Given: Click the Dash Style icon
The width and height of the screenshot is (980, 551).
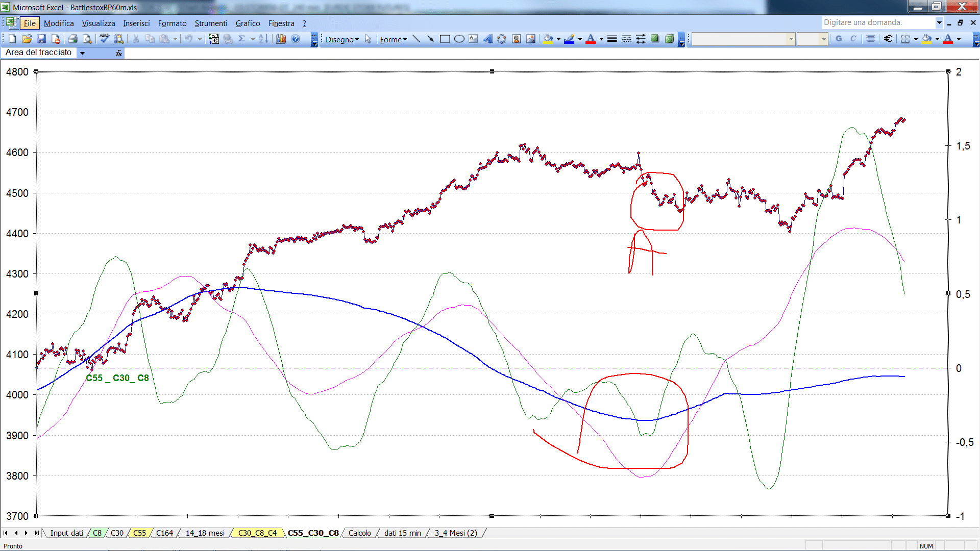Looking at the screenshot, I should point(626,39).
